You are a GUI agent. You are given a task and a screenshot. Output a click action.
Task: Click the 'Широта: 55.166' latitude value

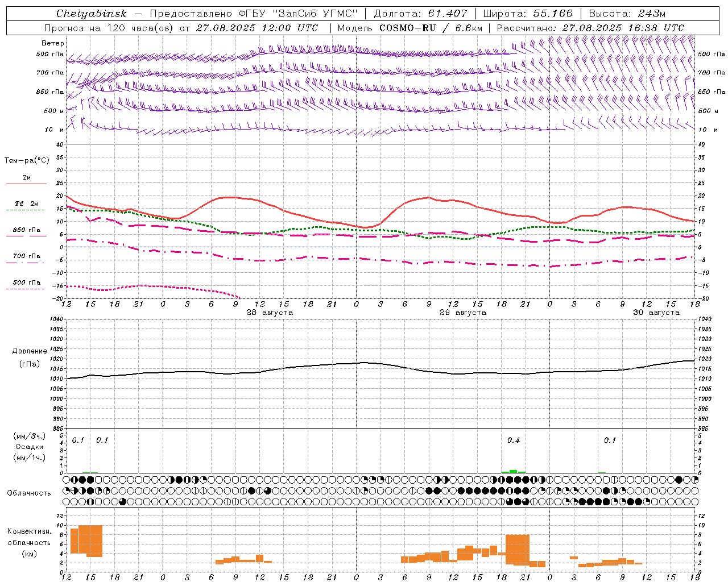pos(528,14)
